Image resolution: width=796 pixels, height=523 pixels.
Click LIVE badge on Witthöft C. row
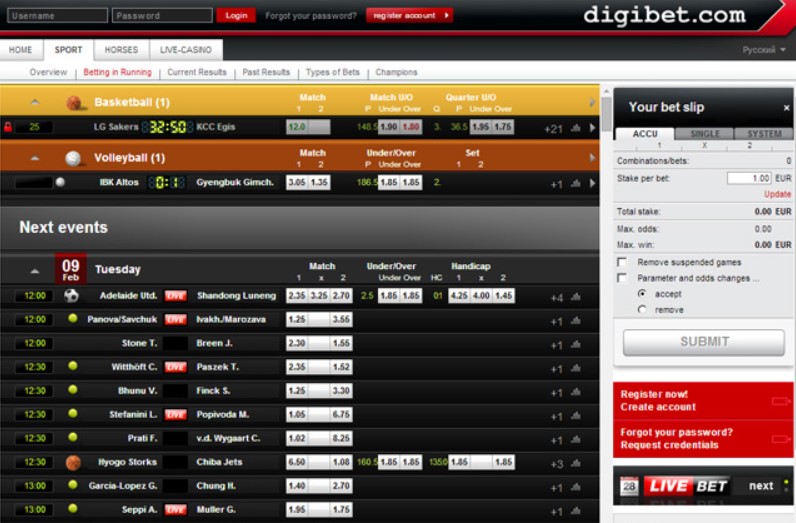click(176, 367)
